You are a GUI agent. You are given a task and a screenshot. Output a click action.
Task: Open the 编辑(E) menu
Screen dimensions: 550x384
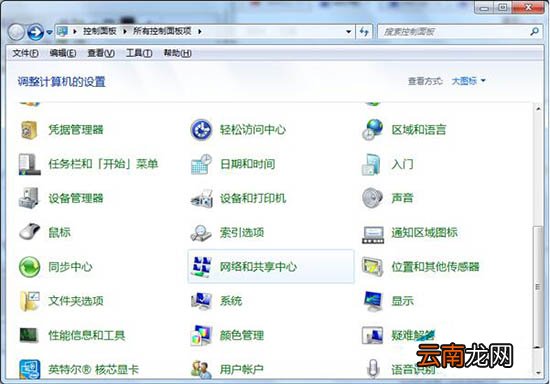pyautogui.click(x=63, y=53)
